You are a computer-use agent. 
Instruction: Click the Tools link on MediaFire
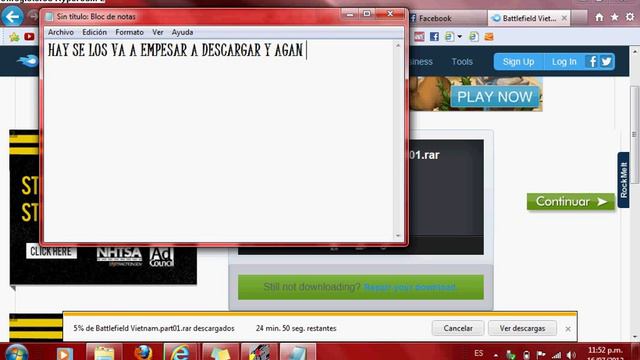click(462, 62)
